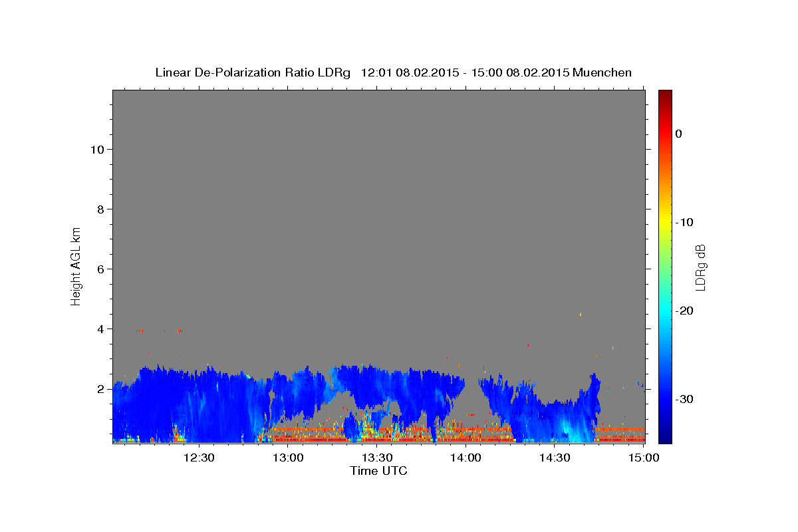
Task: Click the plot title 'Linear De-Polarization Ratio LDRg'
Action: [253, 72]
